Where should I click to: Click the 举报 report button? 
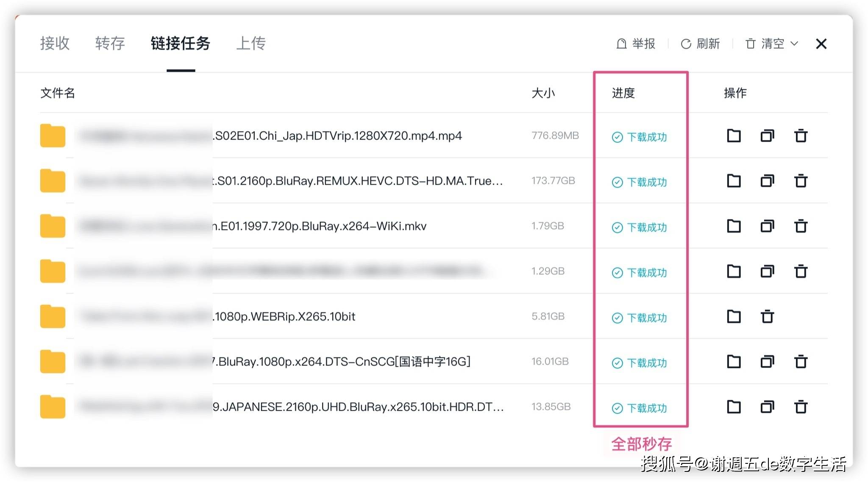pyautogui.click(x=635, y=44)
